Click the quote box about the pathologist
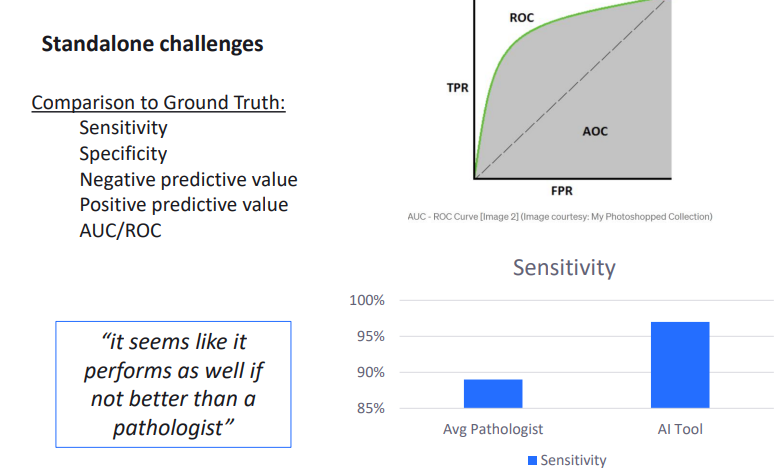This screenshot has height=474, width=781. pos(172,384)
